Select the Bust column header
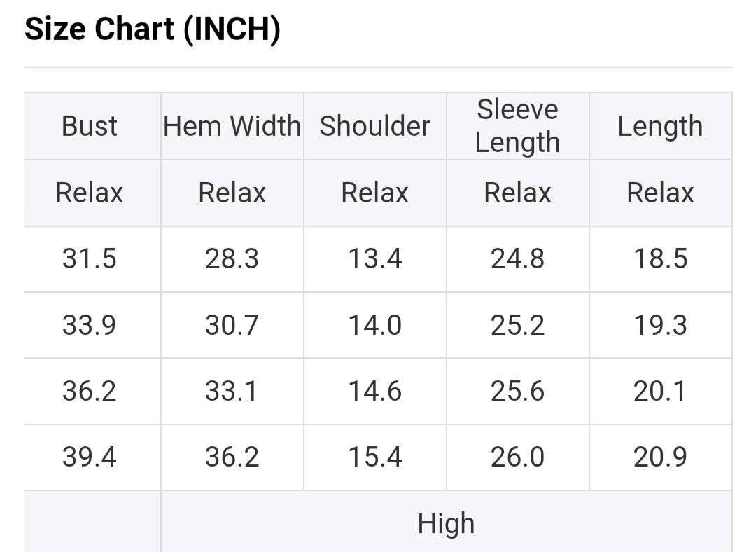This screenshot has width=756, height=552. (90, 126)
